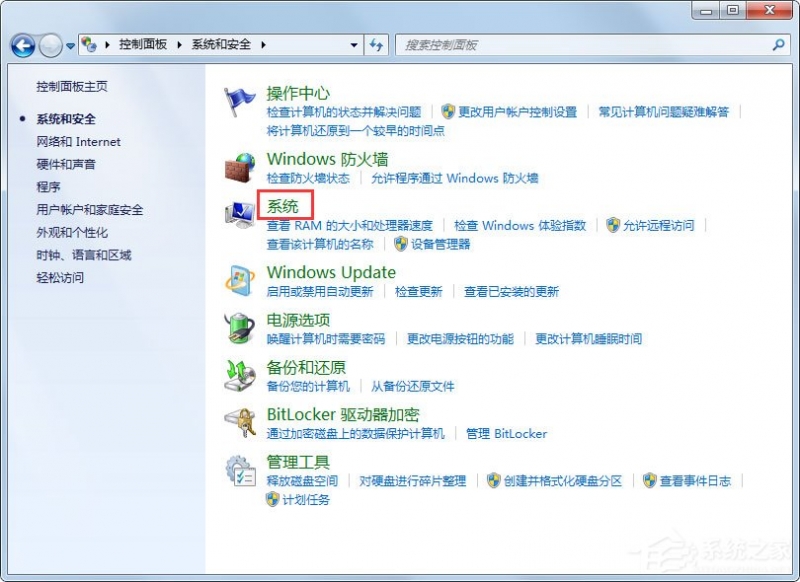Click the Windows Update icon
This screenshot has width=800, height=582.
coord(239,281)
